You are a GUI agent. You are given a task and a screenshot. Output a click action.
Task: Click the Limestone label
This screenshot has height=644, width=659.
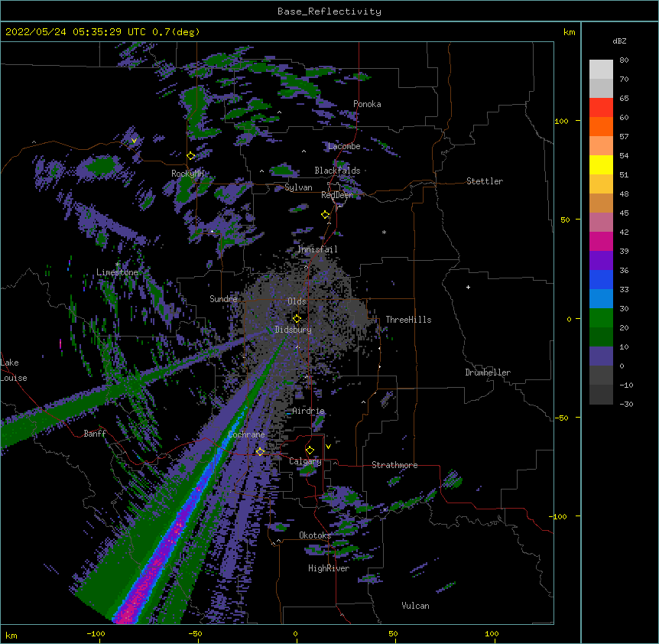coord(117,272)
